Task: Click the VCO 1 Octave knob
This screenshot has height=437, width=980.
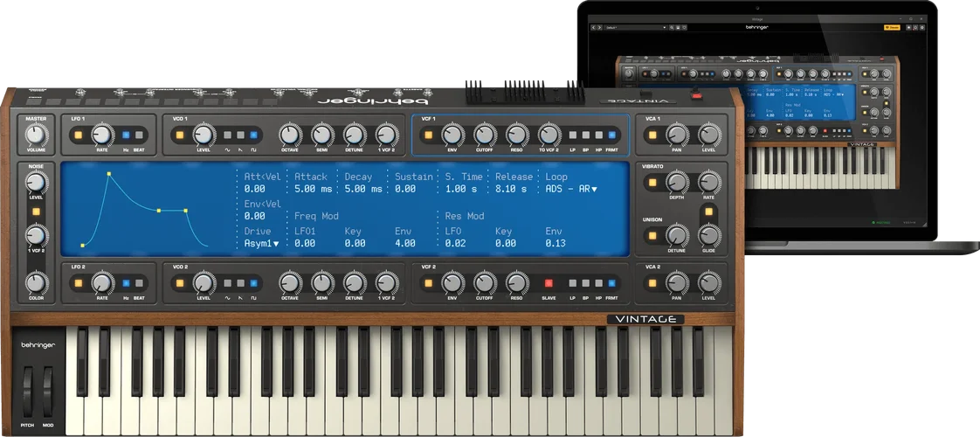Action: click(x=289, y=135)
